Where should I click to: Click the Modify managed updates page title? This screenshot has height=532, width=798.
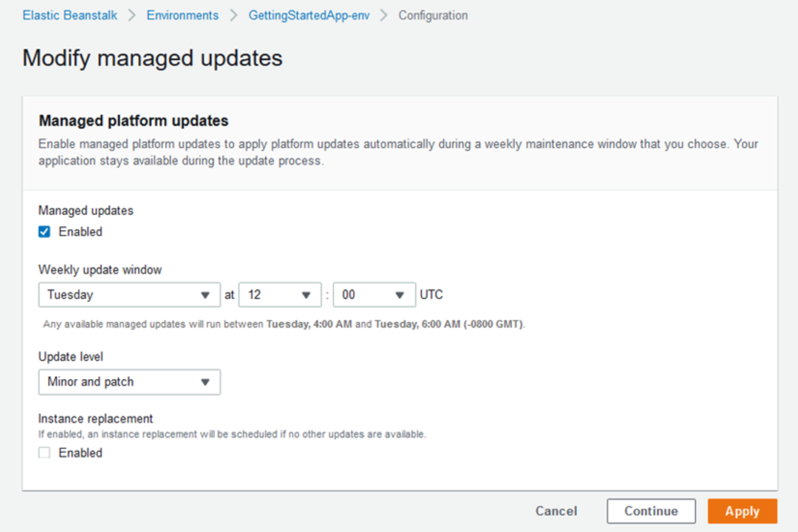tap(153, 58)
